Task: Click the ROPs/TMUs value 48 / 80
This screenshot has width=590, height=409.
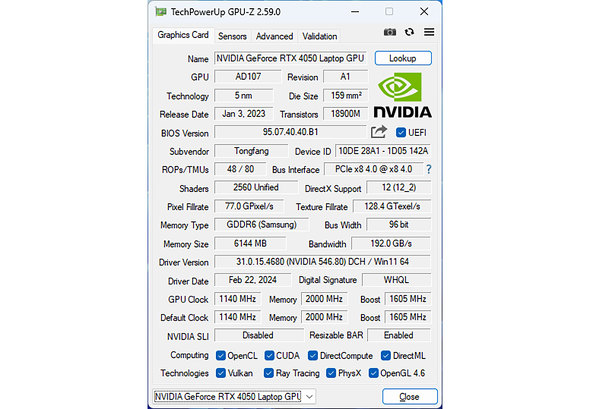Action: [x=240, y=169]
